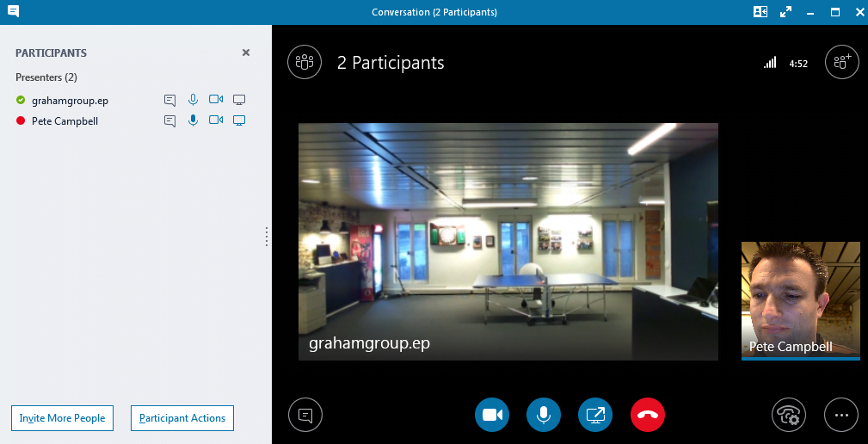Click Invite More People button
This screenshot has height=444, width=868.
tap(62, 418)
